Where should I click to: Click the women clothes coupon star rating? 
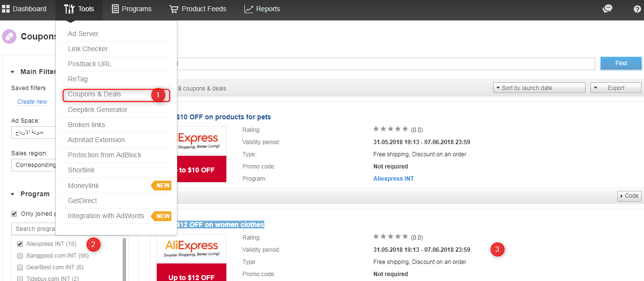coord(390,237)
